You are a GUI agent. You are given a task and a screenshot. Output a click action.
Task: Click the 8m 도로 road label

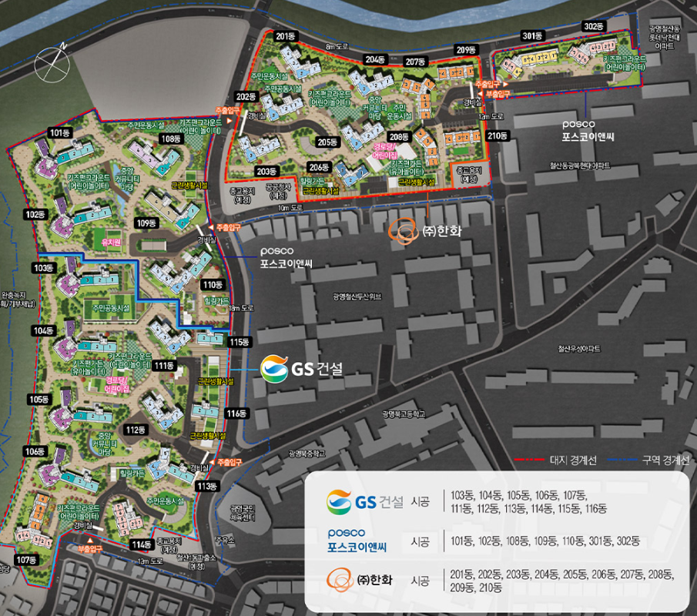[337, 46]
